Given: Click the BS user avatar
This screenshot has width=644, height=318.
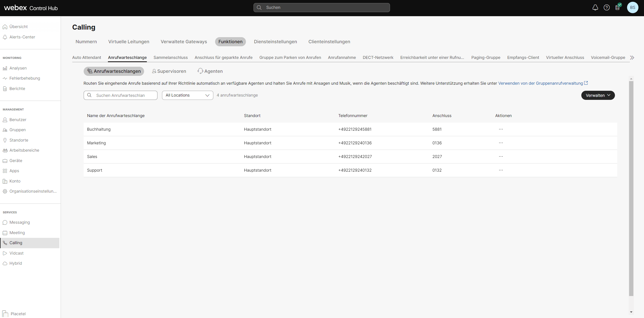Looking at the screenshot, I should (632, 8).
